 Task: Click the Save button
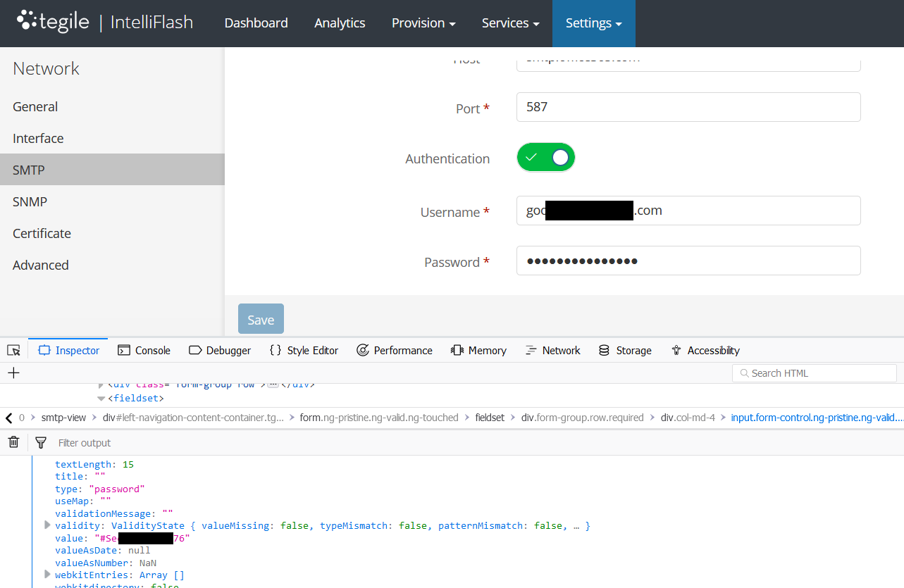261,319
